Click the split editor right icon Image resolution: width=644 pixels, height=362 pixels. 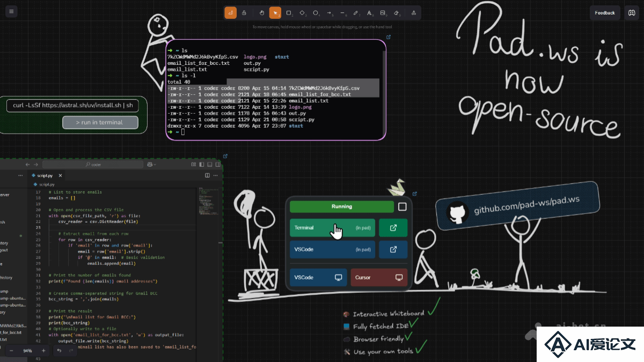208,175
